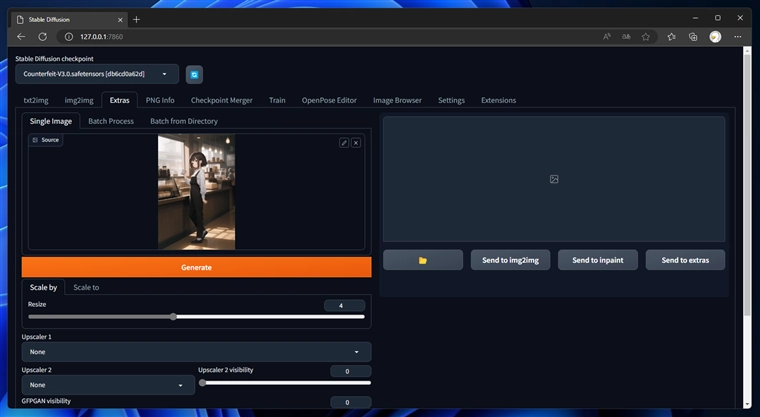The image size is (760, 417).
Task: Select the Single Image sub-tab
Action: 51,121
